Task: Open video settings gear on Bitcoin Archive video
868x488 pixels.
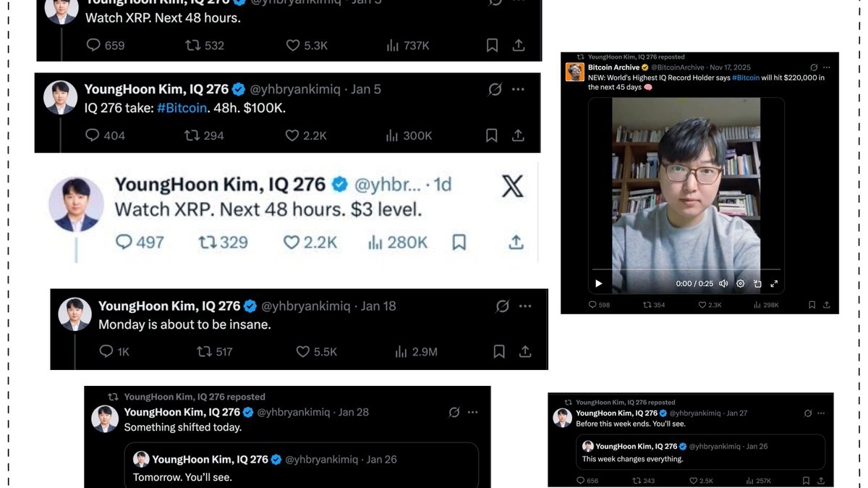Action: [740, 284]
